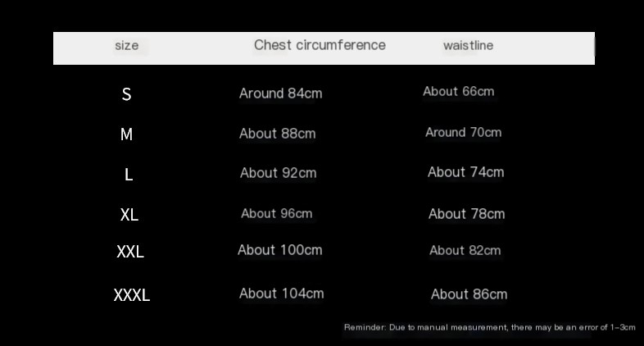Click the "About 88cm" chest value
Screen dimensions: 644x346
[x=277, y=134]
